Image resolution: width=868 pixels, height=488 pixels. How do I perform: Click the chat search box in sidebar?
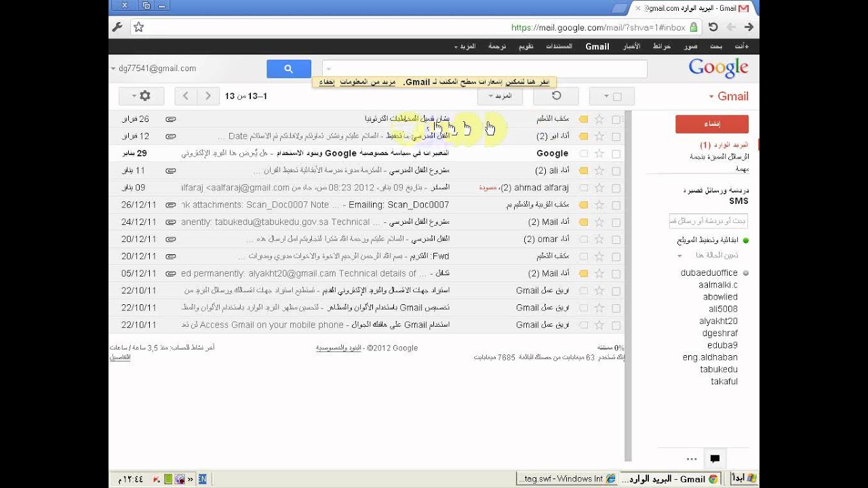pyautogui.click(x=709, y=221)
